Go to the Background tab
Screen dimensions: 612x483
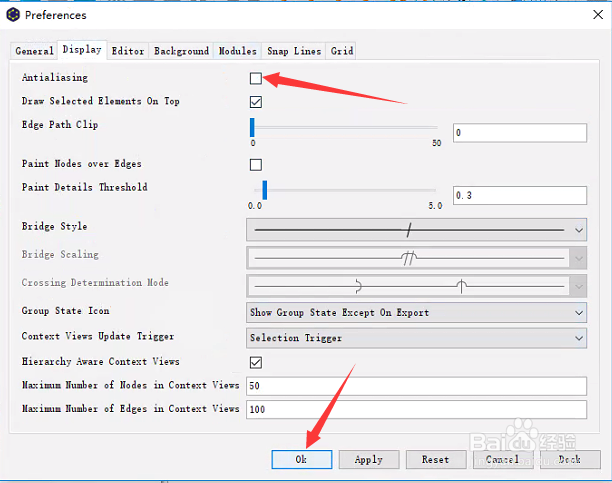[181, 51]
